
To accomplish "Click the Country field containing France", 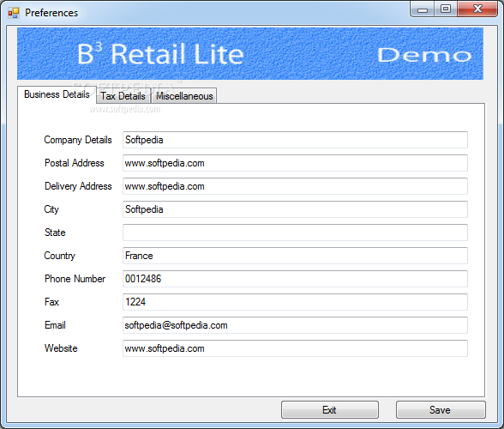I will pyautogui.click(x=295, y=256).
